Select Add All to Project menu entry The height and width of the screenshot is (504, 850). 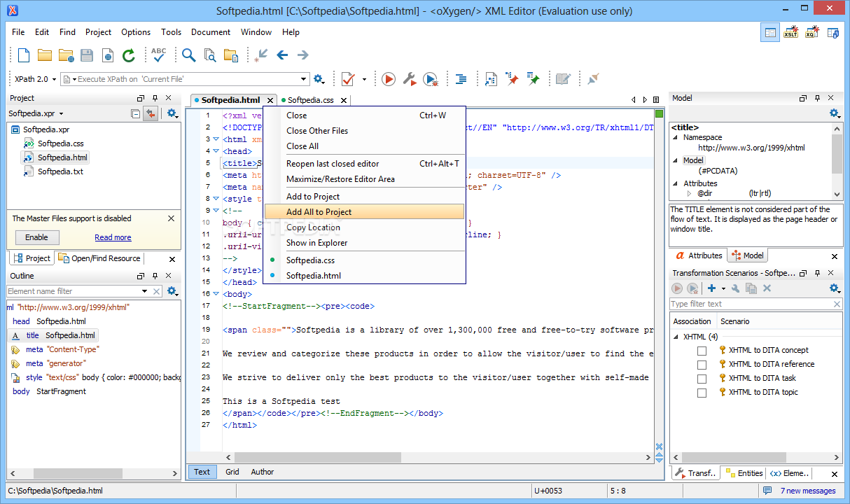365,212
